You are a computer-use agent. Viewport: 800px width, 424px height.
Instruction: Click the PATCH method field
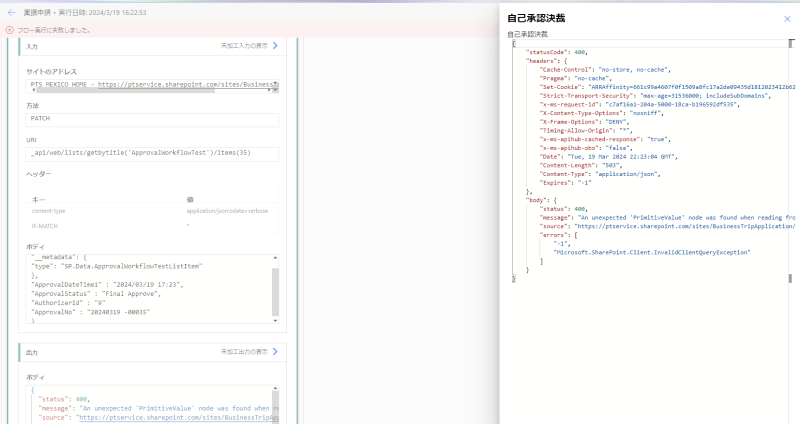coord(153,119)
